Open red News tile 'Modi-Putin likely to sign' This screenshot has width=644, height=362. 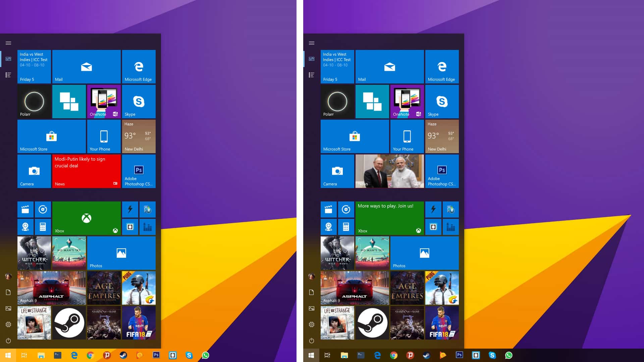click(86, 171)
